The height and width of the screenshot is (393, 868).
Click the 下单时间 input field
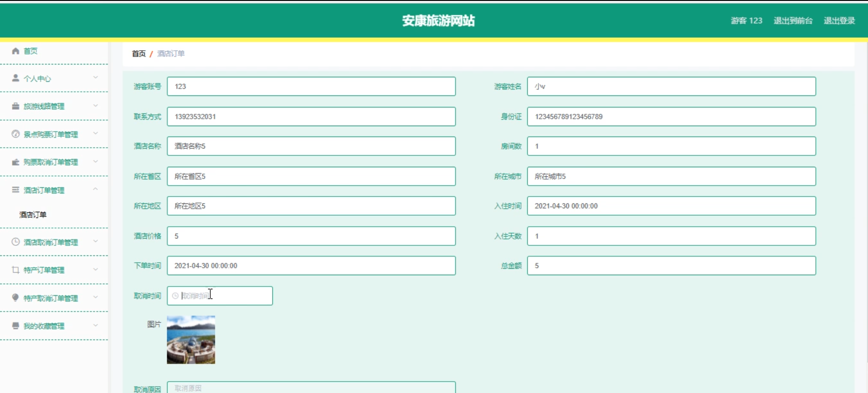pos(311,266)
